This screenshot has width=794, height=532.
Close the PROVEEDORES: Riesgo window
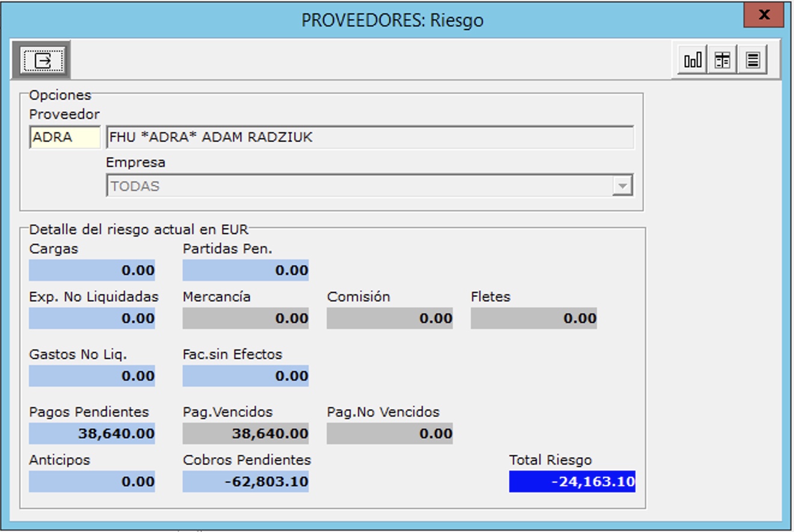coord(763,16)
